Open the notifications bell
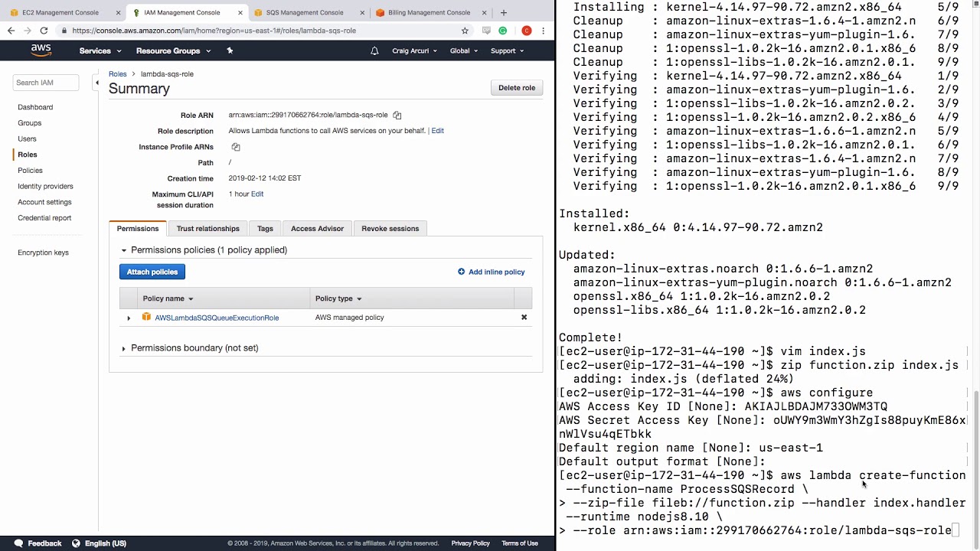 click(x=374, y=51)
